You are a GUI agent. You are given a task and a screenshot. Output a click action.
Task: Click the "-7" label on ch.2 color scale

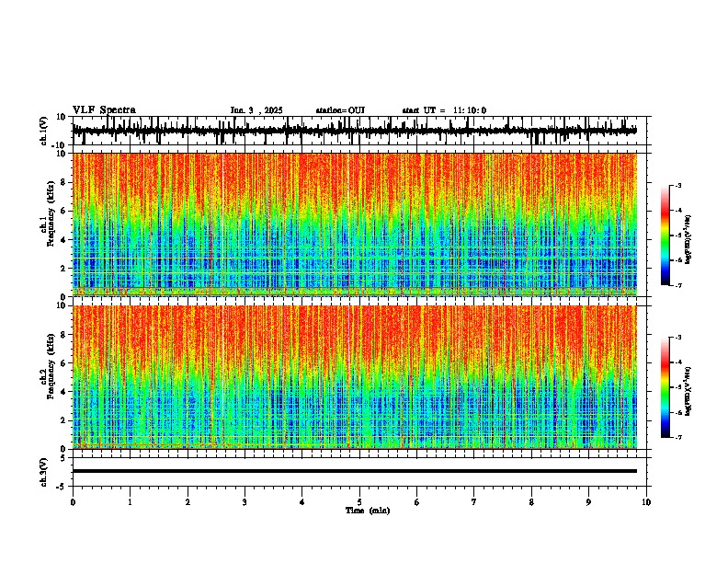pos(678,438)
